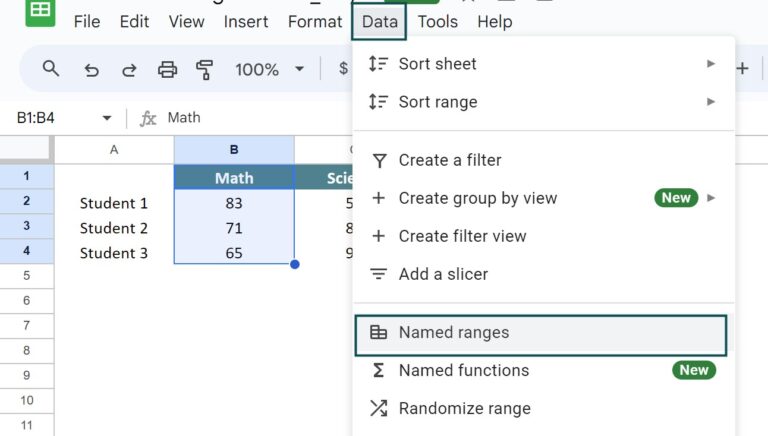Print the spreadsheet
The image size is (768, 436).
pos(167,70)
